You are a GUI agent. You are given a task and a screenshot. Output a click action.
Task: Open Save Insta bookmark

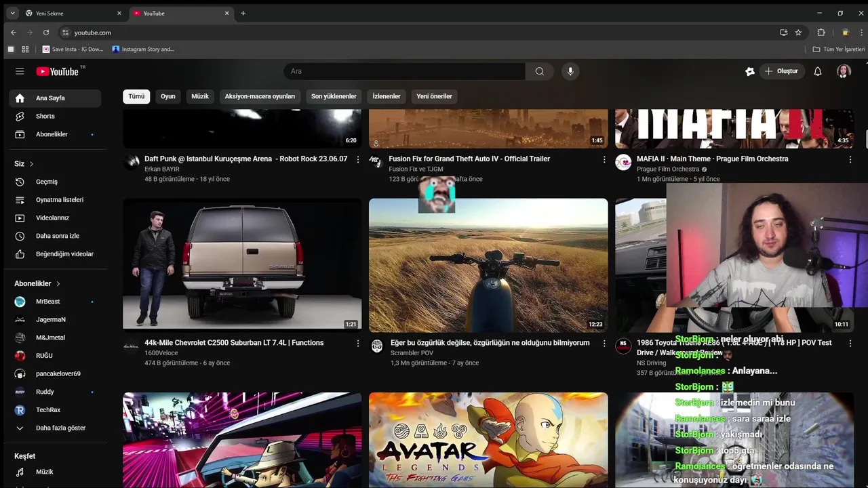point(73,49)
